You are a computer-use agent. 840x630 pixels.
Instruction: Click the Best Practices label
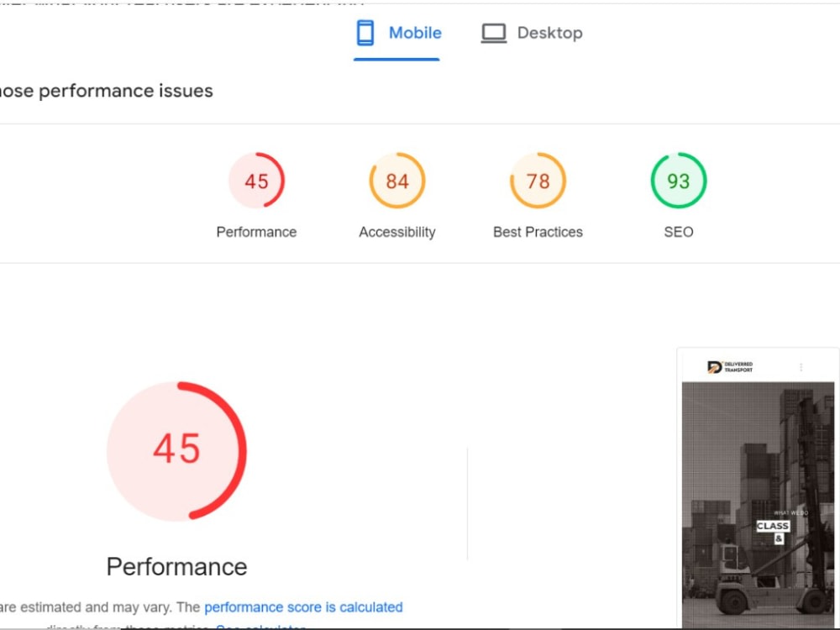click(x=538, y=232)
